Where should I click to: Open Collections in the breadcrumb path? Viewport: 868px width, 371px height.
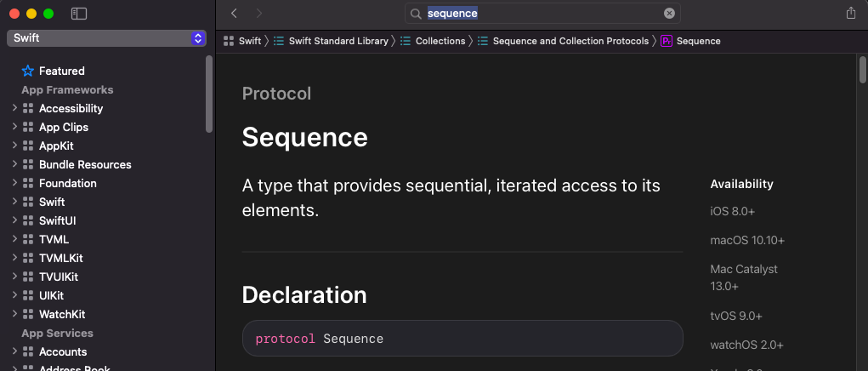click(x=440, y=41)
